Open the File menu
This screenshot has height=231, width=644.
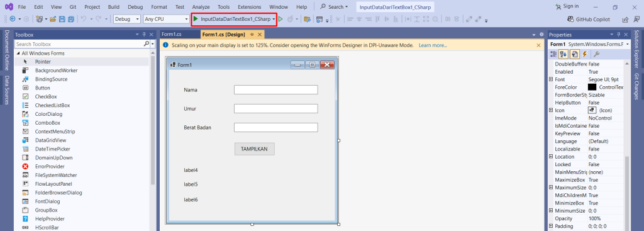[22, 7]
